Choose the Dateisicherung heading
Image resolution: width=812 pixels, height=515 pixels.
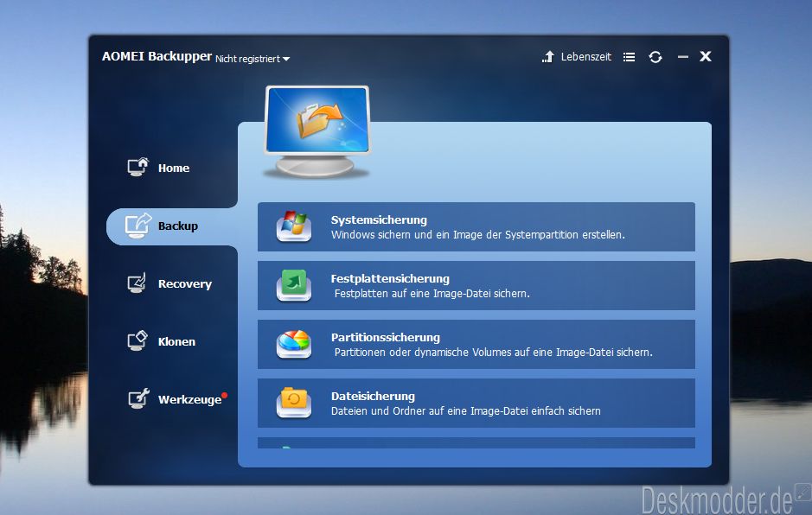click(373, 397)
